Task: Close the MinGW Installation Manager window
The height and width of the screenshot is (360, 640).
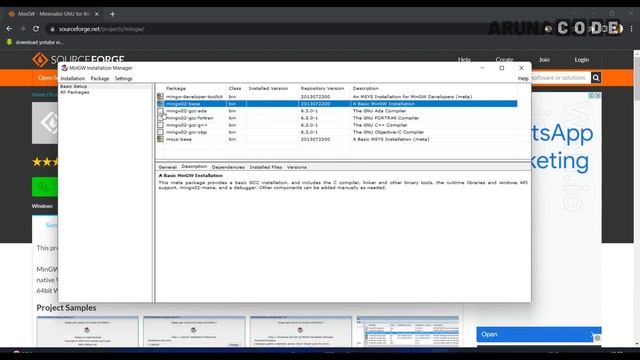Action: click(521, 68)
